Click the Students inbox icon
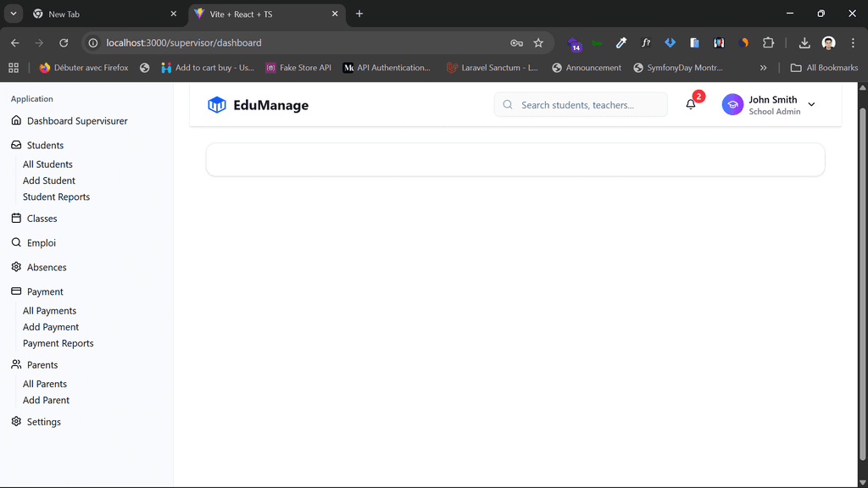Screen dimensions: 868x488 click(x=16, y=144)
